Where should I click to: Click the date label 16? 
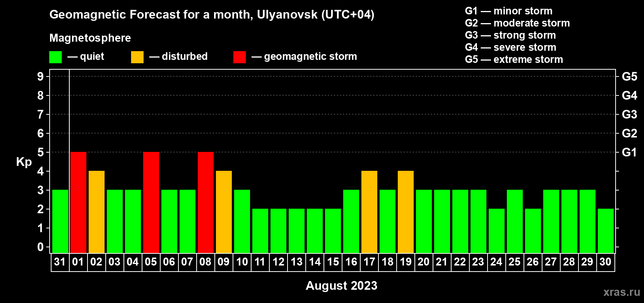351,262
